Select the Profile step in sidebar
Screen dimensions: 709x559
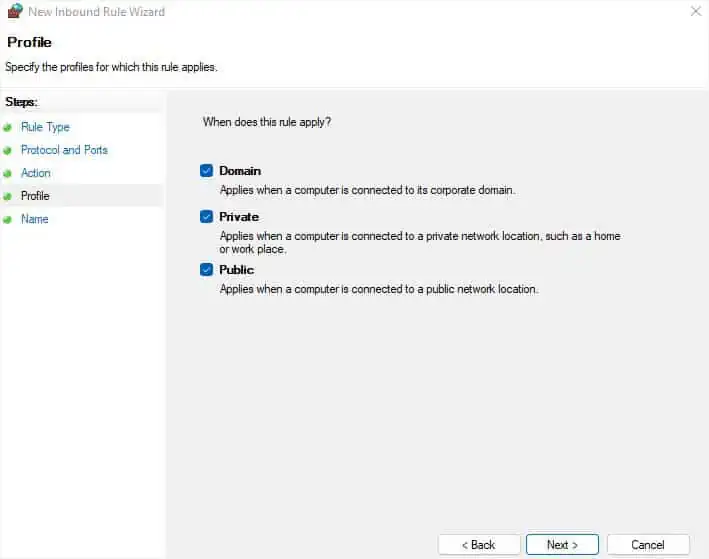click(35, 196)
